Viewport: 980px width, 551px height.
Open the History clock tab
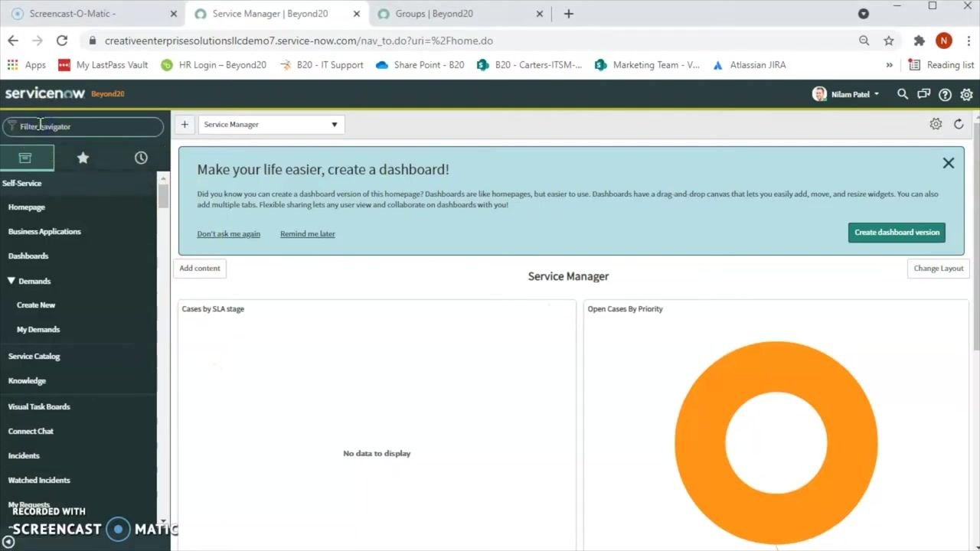[141, 158]
